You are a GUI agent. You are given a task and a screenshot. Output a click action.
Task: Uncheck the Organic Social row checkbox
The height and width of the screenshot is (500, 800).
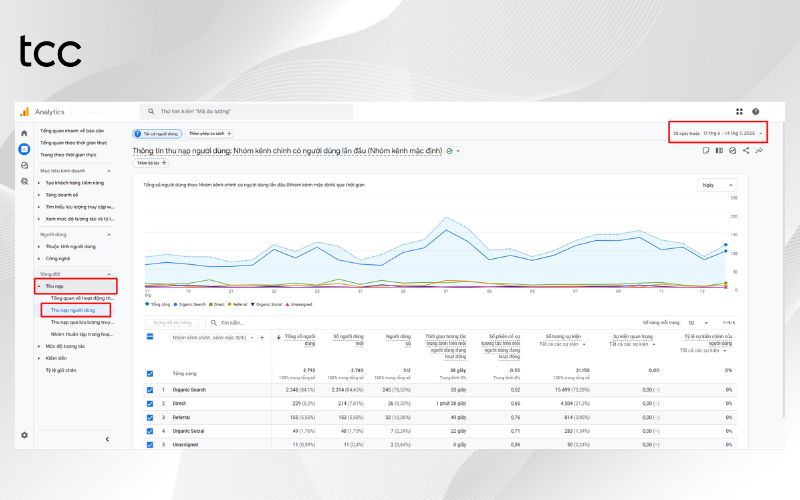click(150, 431)
